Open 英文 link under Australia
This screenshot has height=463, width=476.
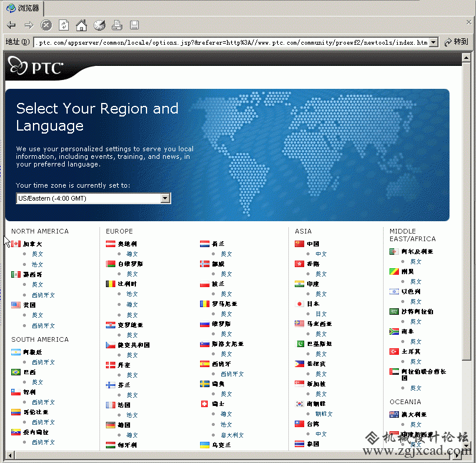coord(415,424)
